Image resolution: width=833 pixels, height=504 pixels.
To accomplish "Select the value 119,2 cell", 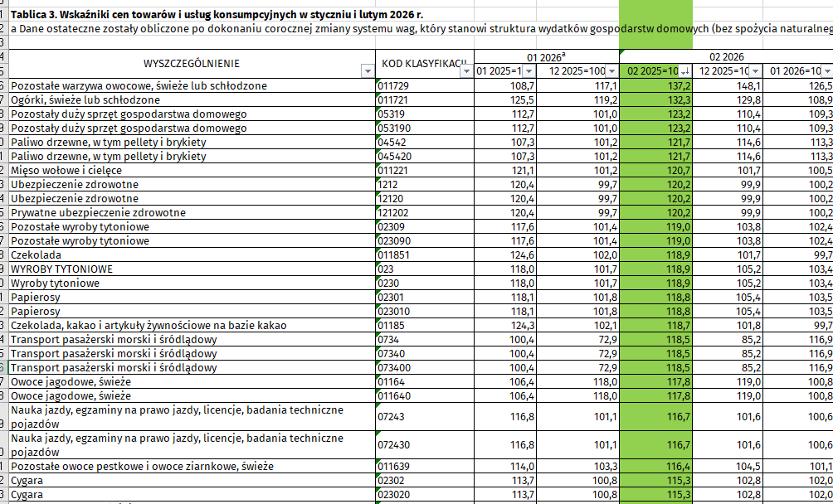I will pos(578,99).
